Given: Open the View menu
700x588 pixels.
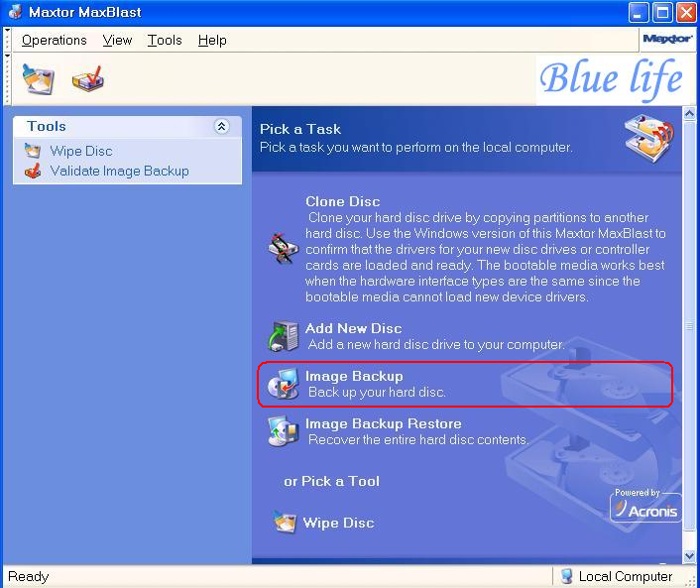Looking at the screenshot, I should 117,41.
